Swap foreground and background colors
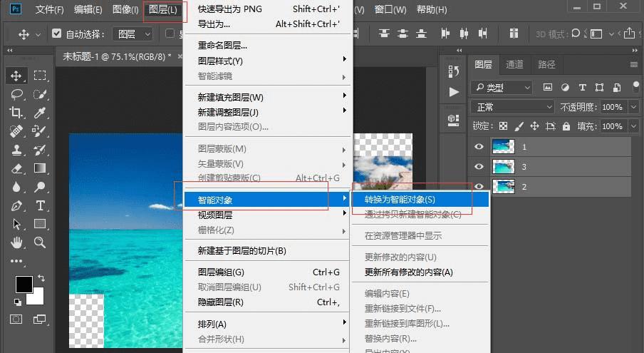This screenshot has height=353, width=644. coord(41,278)
